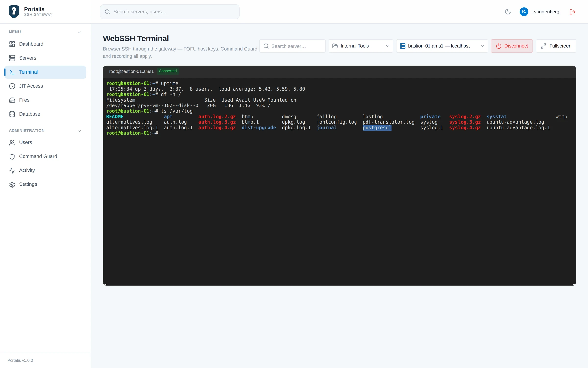
Task: Open Dashboard from the sidebar
Action: click(45, 44)
